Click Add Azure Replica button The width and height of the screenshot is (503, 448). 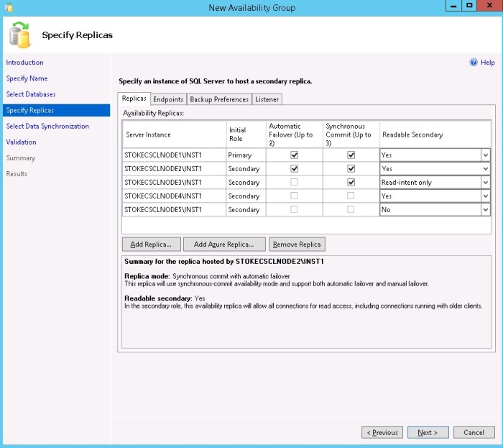coord(224,244)
